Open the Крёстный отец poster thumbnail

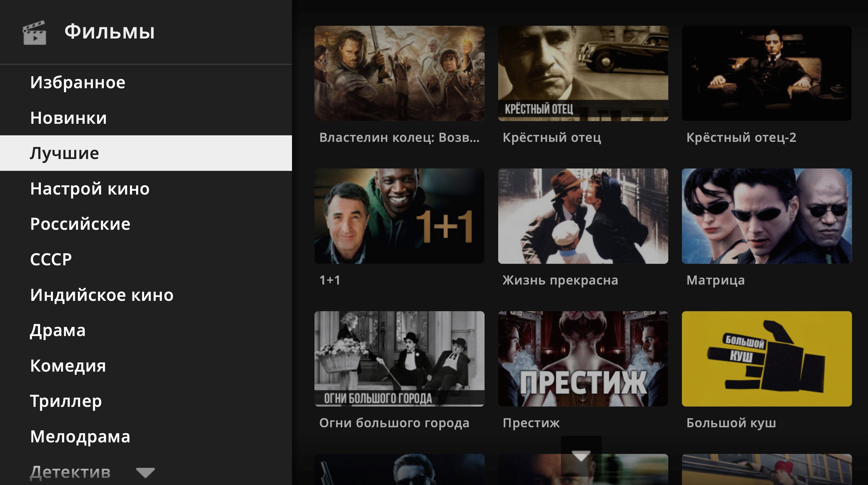583,73
